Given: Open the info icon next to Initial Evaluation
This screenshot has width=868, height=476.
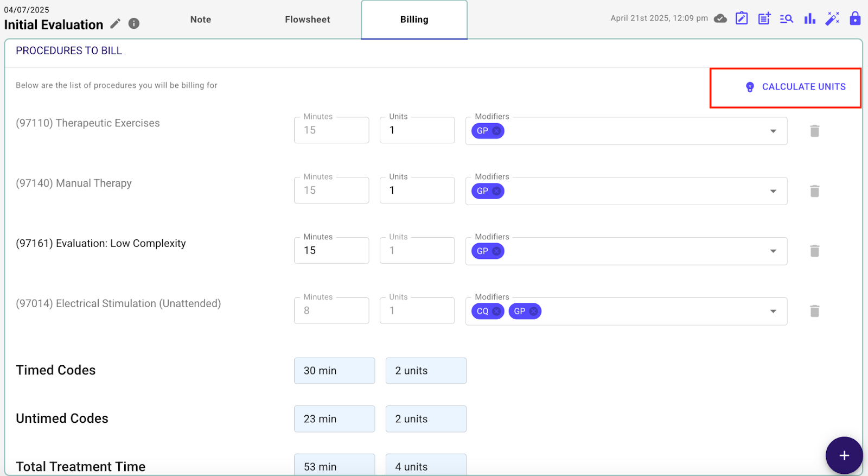Looking at the screenshot, I should click(134, 23).
